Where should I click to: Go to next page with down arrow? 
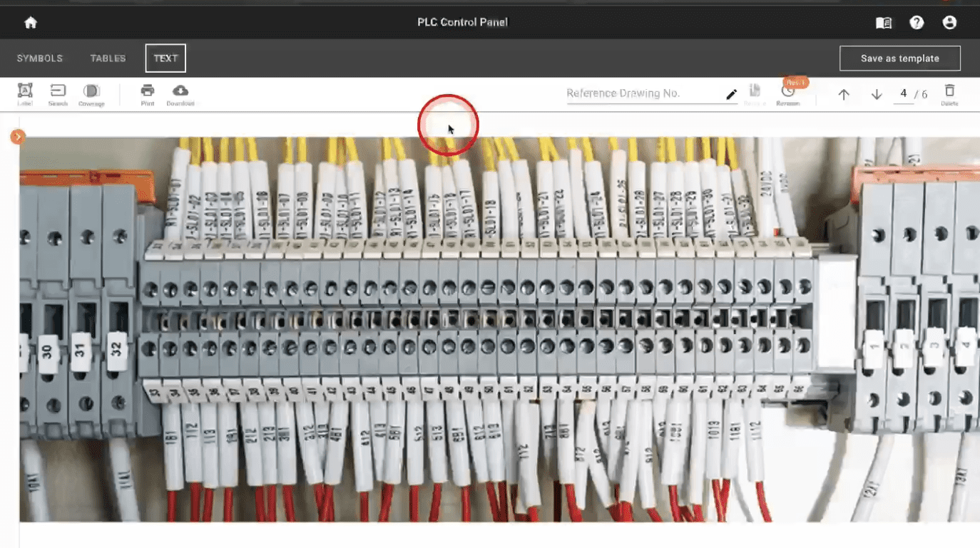pyautogui.click(x=877, y=93)
